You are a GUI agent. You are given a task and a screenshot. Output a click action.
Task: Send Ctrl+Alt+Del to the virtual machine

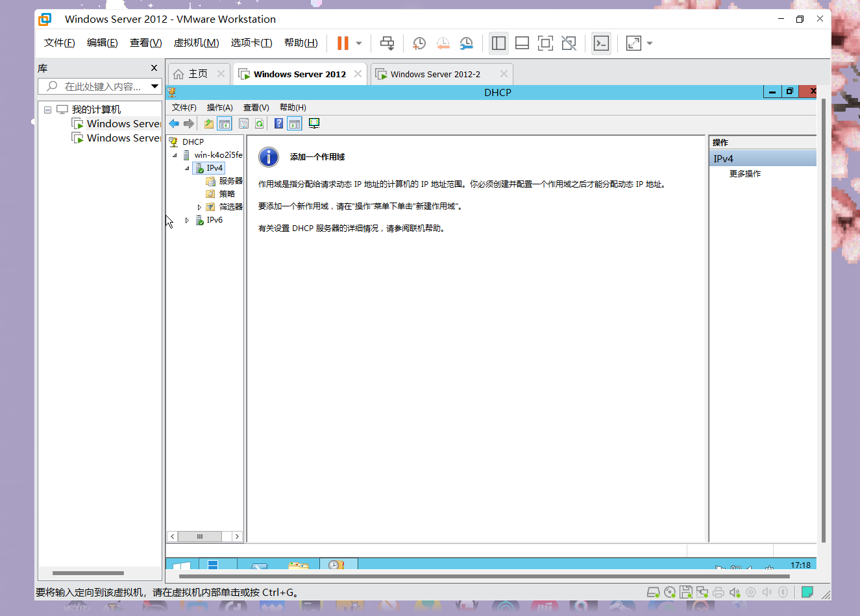tap(387, 43)
